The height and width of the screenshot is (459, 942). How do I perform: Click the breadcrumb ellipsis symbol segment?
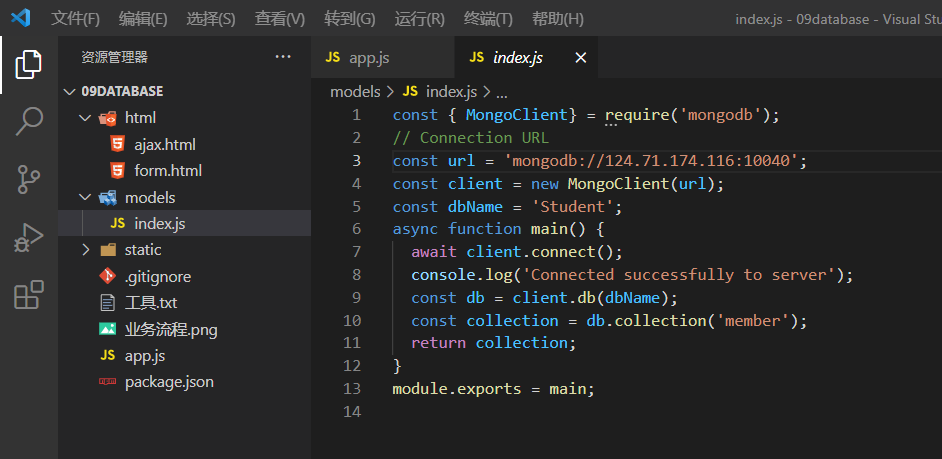point(501,93)
